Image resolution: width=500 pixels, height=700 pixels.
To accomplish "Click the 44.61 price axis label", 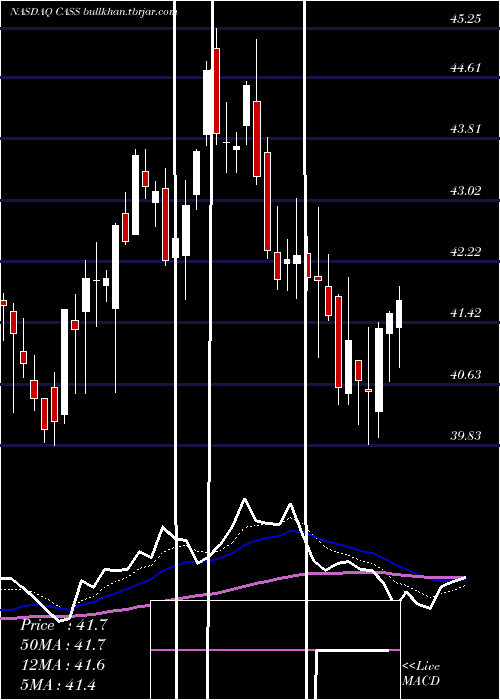I will pos(466,68).
